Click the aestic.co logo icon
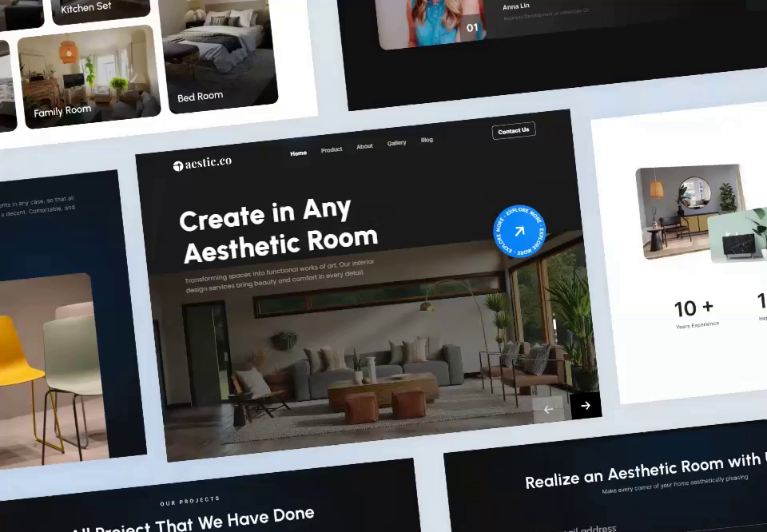 [x=177, y=165]
